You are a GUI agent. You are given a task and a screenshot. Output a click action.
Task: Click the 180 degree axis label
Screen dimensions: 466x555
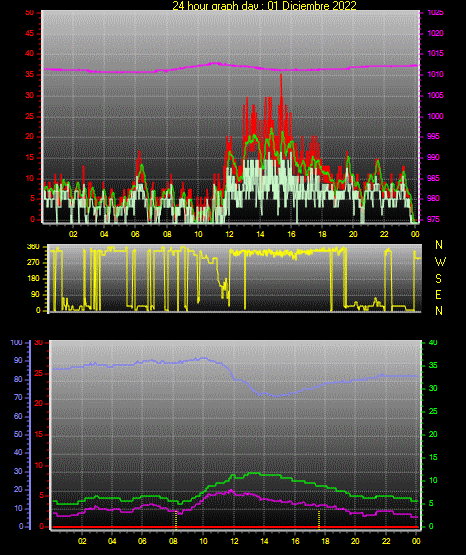pyautogui.click(x=33, y=279)
